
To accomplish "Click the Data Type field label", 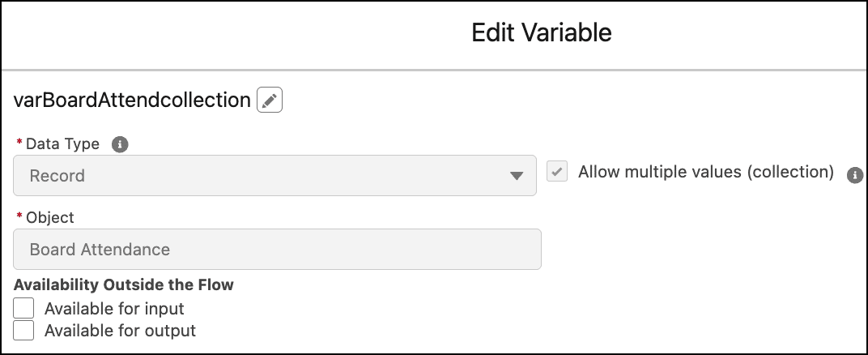I will (62, 144).
